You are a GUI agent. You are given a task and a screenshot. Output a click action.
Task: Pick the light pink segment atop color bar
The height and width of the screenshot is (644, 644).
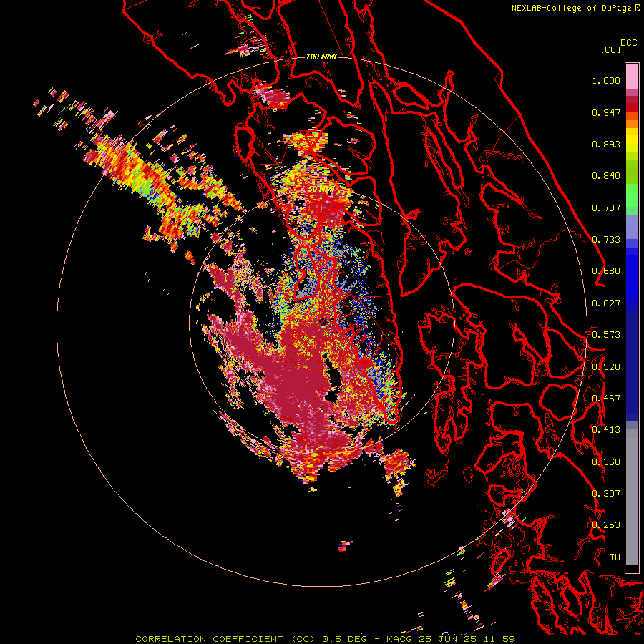click(x=632, y=76)
